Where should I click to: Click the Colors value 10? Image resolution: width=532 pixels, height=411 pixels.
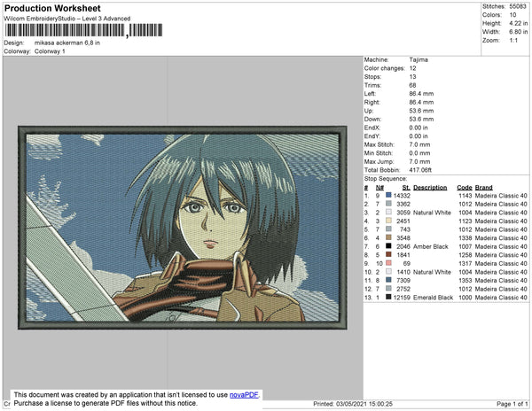tap(512, 15)
